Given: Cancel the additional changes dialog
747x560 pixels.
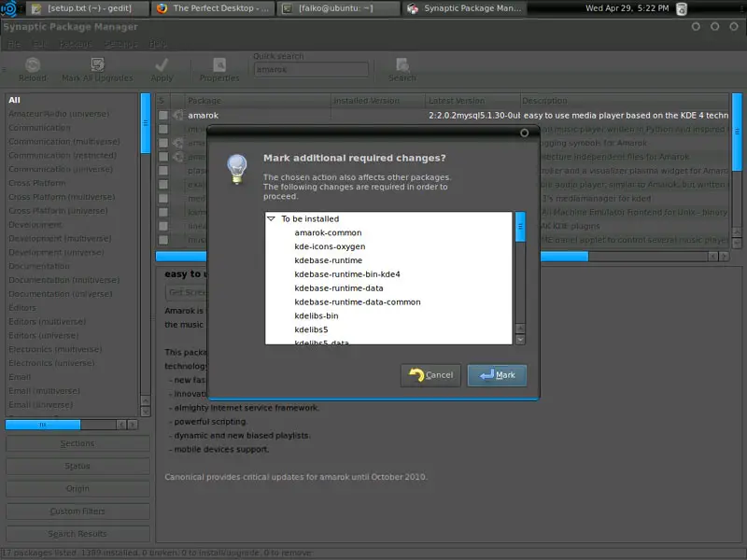Looking at the screenshot, I should (x=430, y=375).
